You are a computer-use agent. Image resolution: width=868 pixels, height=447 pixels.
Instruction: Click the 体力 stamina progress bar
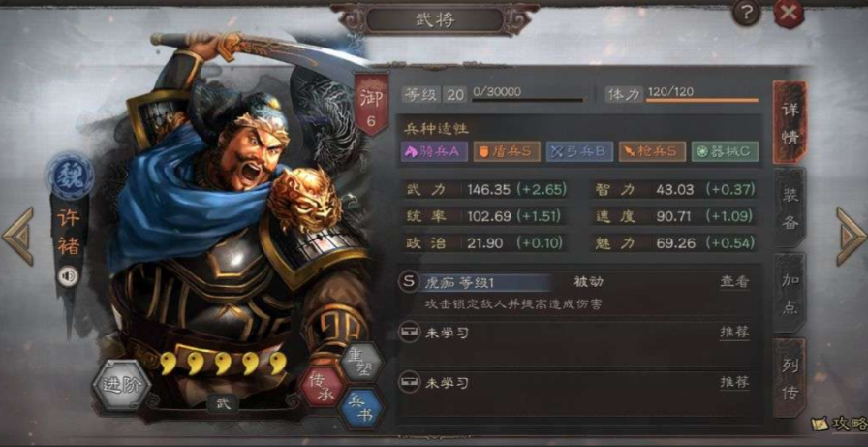click(702, 101)
